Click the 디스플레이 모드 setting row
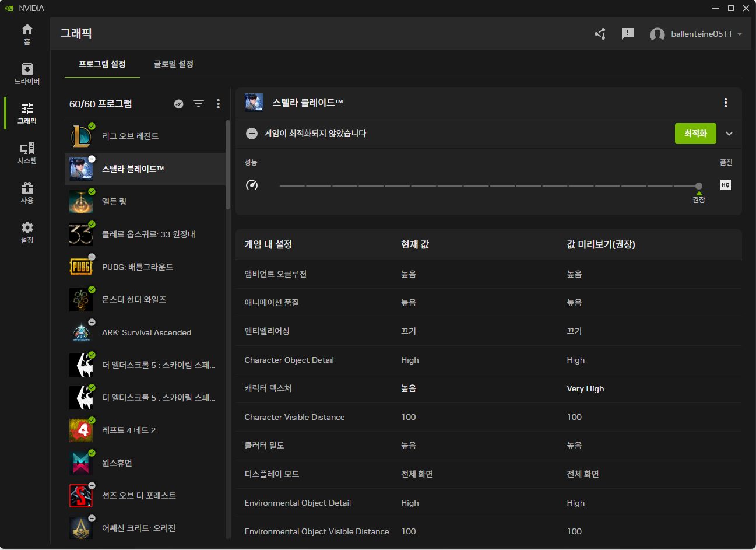 click(x=488, y=474)
